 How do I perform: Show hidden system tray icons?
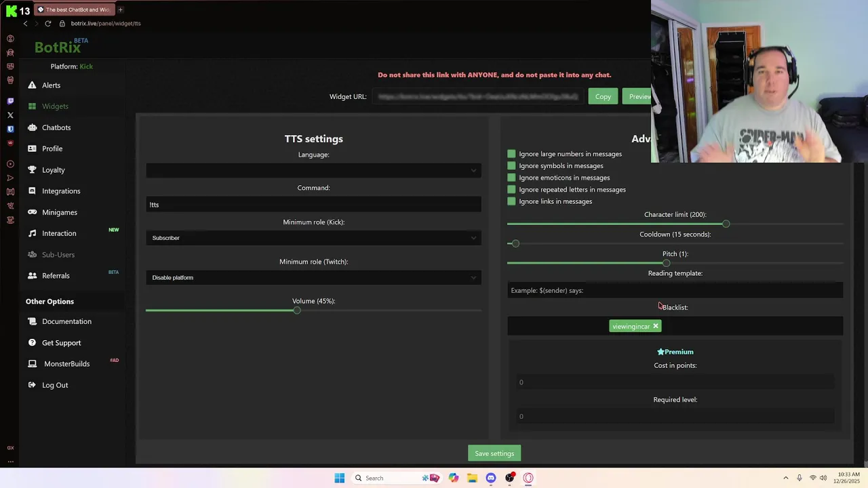click(x=786, y=478)
